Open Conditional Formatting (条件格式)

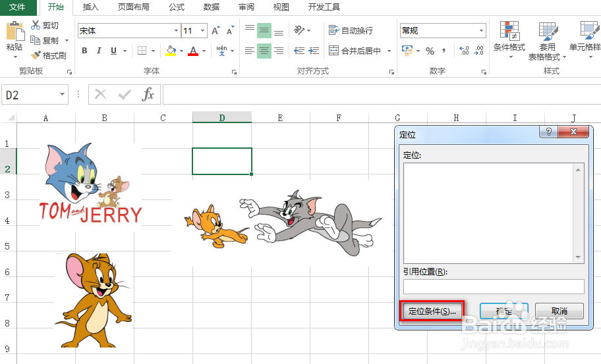(x=509, y=40)
